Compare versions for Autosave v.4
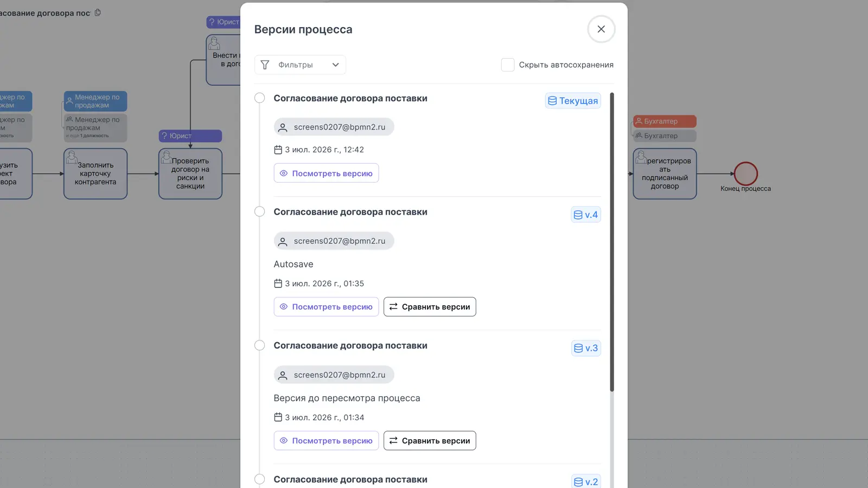This screenshot has width=868, height=488. click(430, 306)
